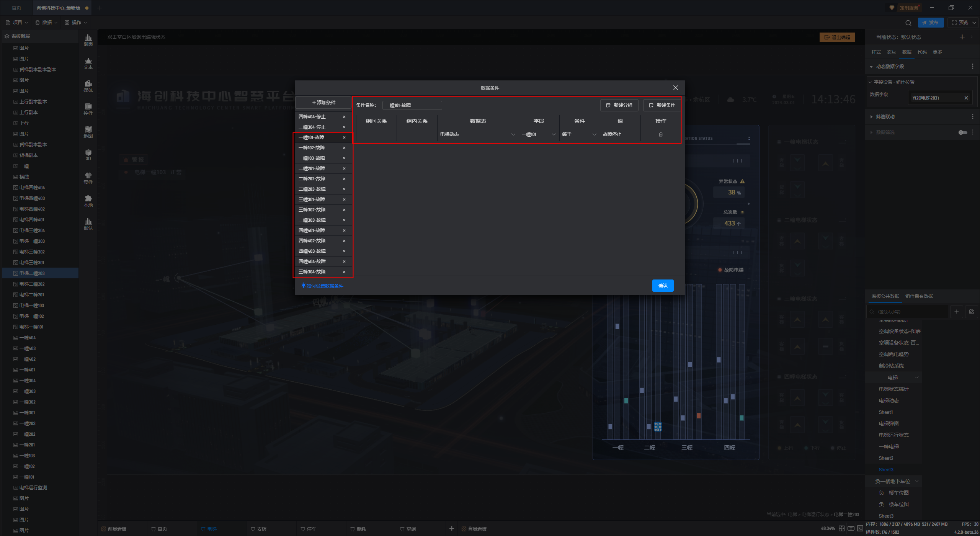Open the 数据表 dropdown showing 电梯动态
The image size is (980, 536).
pos(477,134)
